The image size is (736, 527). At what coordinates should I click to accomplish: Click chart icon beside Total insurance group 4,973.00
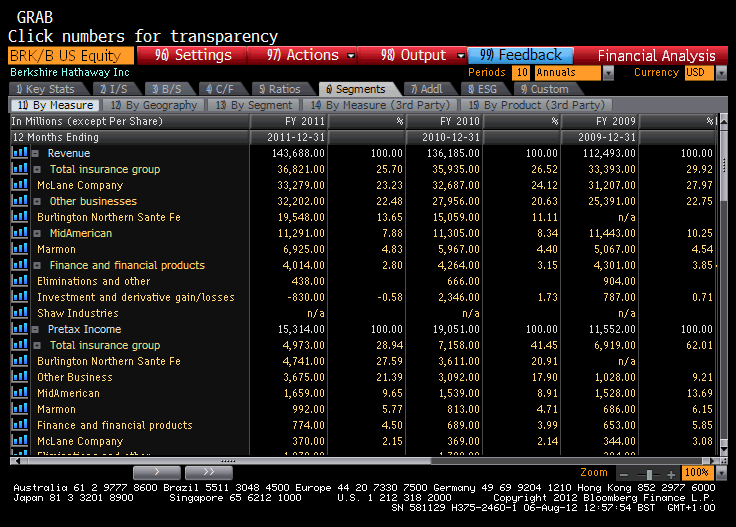pyautogui.click(x=20, y=344)
